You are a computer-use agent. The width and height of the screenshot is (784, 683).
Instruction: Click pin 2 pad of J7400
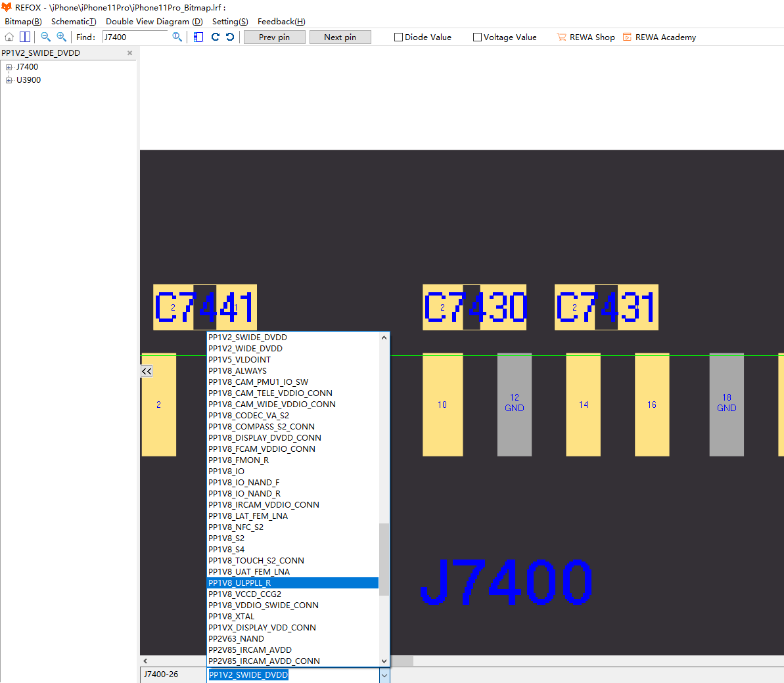pos(158,405)
